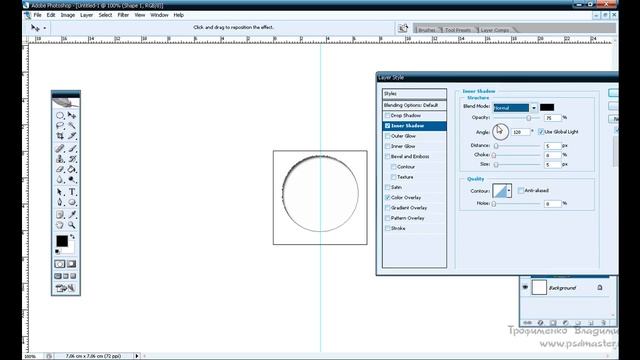Select the Blur tool
Screen dimensions: 640x360
click(x=60, y=179)
